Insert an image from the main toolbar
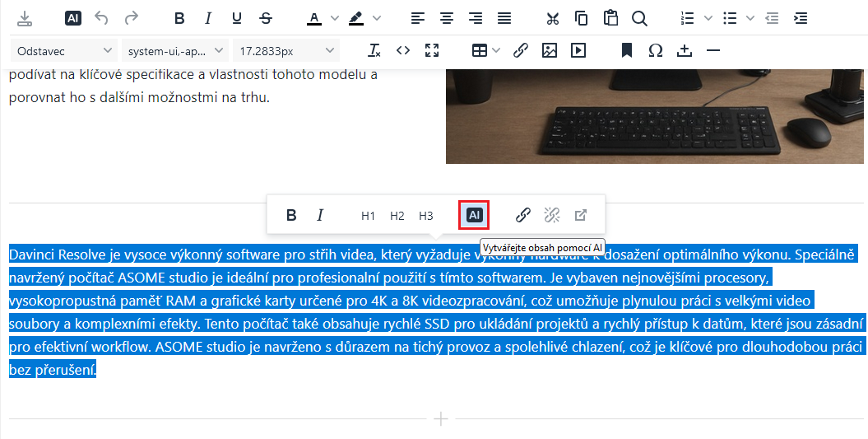Screen dimensions: 868x439 click(x=550, y=51)
